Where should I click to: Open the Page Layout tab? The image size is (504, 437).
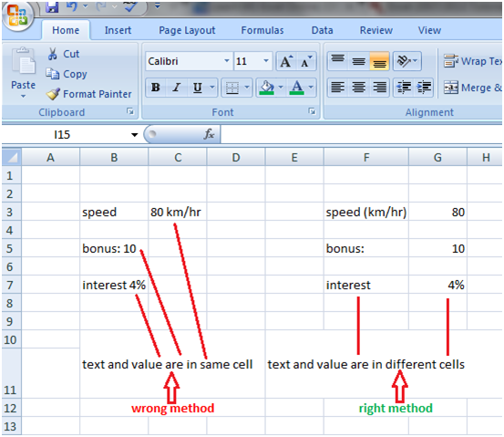[x=187, y=30]
